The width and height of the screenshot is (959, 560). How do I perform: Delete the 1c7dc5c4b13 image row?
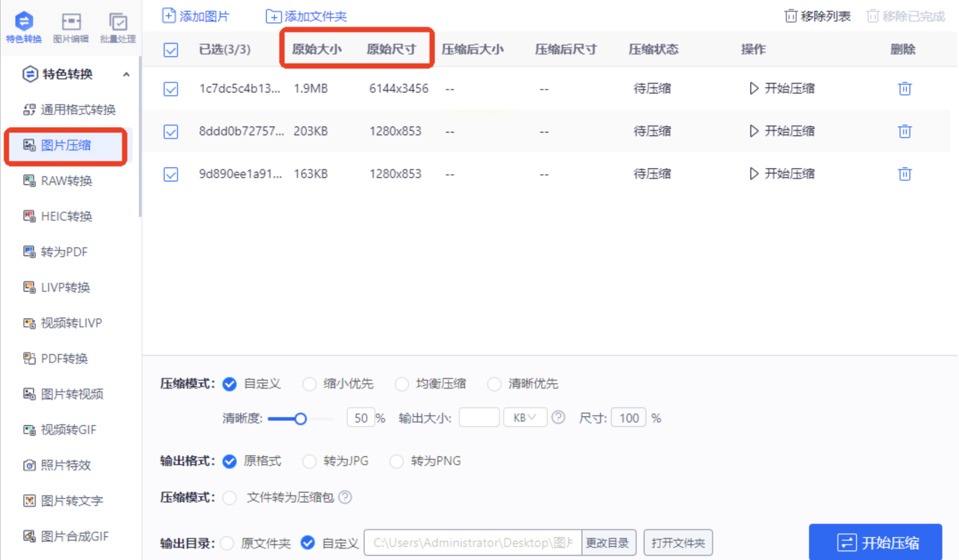pyautogui.click(x=904, y=89)
